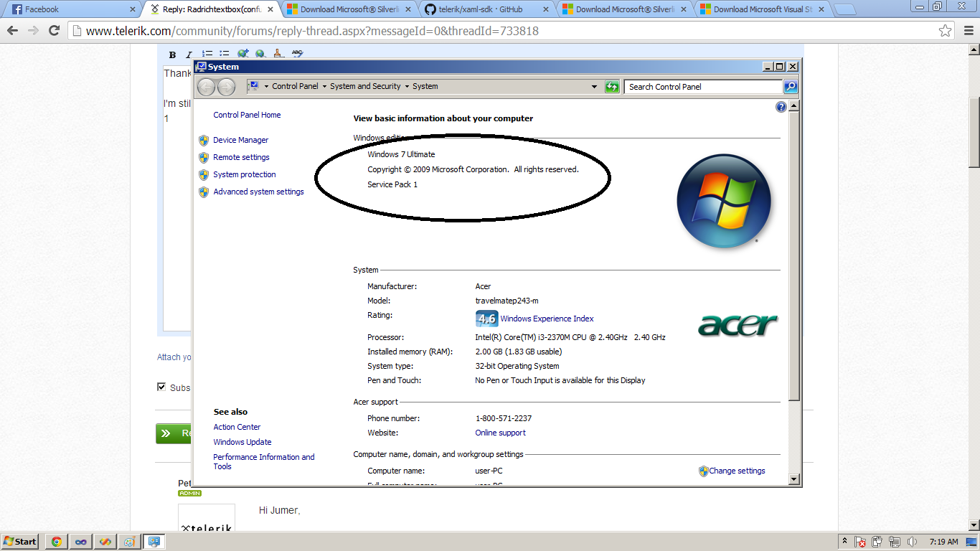
Task: Open the first Download Microsoft Silverlight tab
Action: coord(349,9)
